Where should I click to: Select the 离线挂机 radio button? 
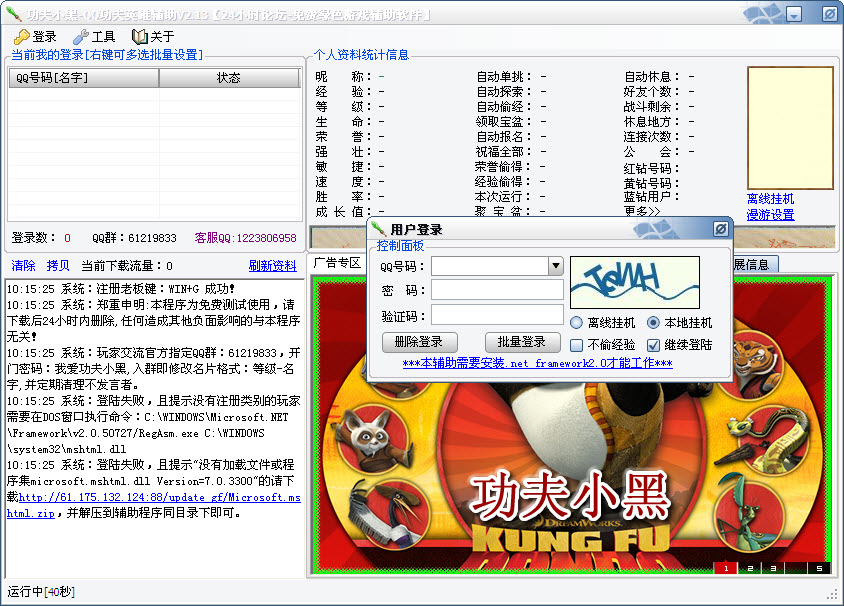click(576, 322)
